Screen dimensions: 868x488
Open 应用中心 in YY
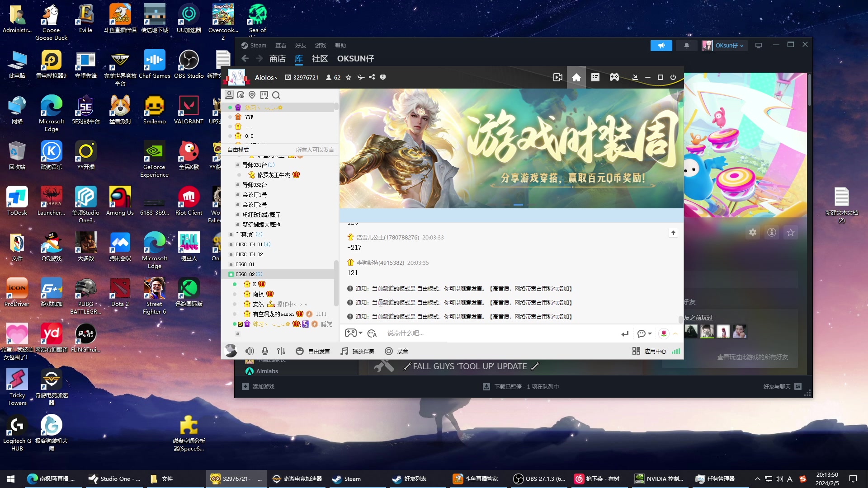[649, 351]
